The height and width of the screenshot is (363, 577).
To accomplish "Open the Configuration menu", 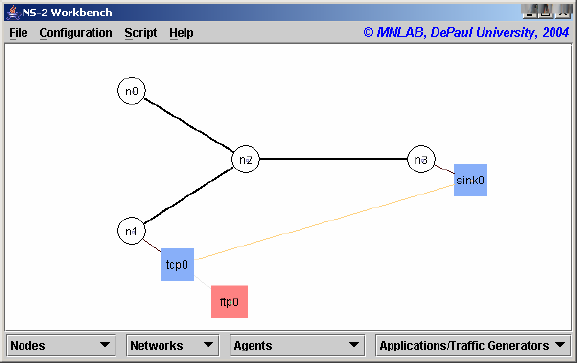I will (76, 33).
